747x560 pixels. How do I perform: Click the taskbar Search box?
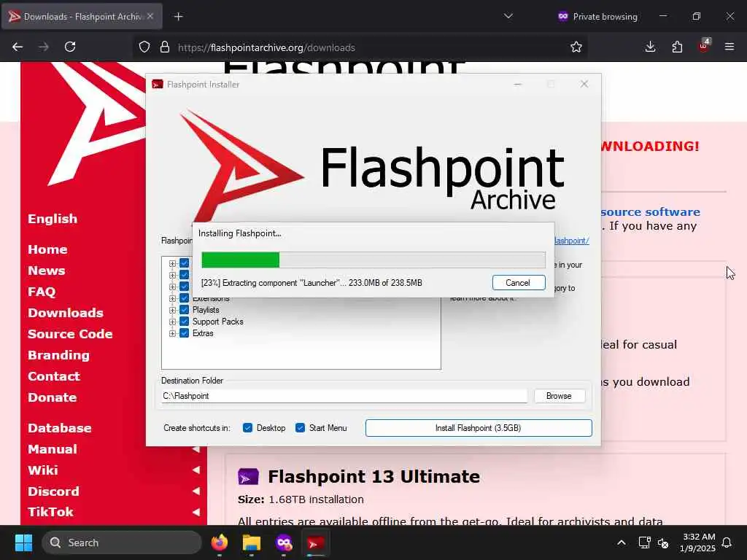(x=122, y=542)
